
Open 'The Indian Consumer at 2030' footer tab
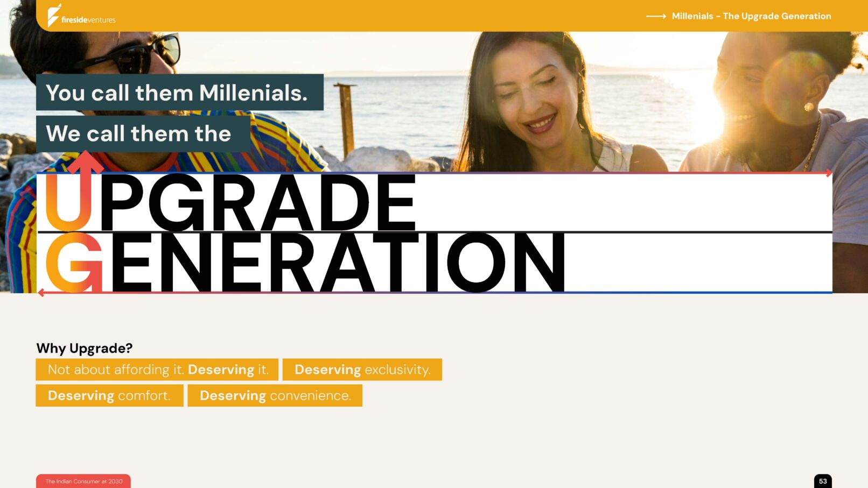pos(83,481)
